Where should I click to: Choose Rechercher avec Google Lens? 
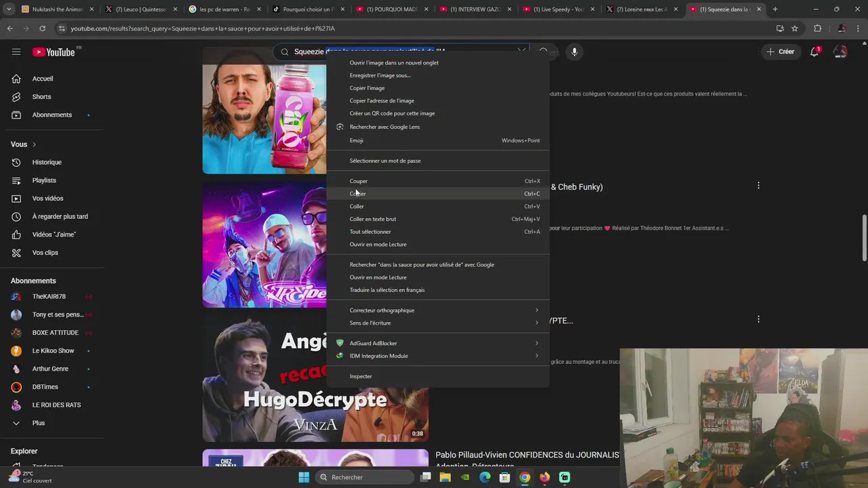tap(438, 127)
